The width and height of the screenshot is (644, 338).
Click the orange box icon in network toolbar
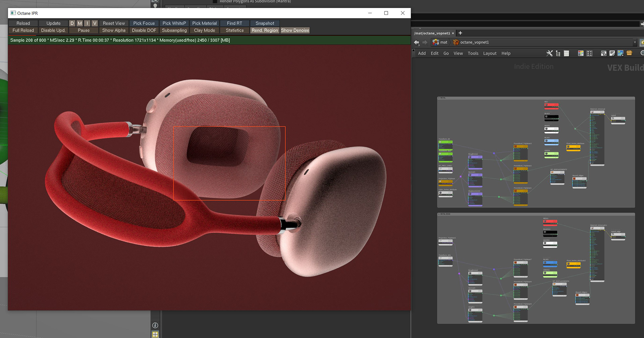[x=629, y=53]
